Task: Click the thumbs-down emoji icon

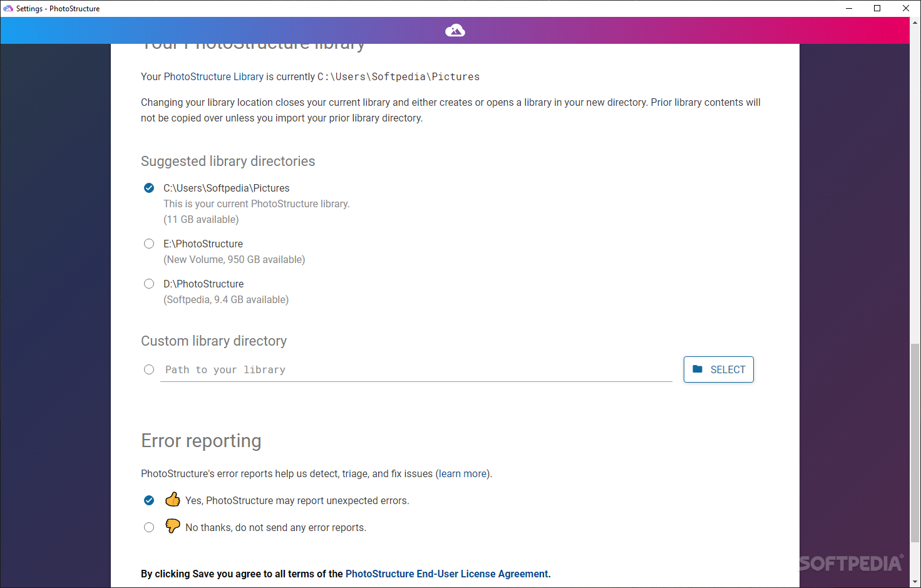Action: pyautogui.click(x=172, y=526)
